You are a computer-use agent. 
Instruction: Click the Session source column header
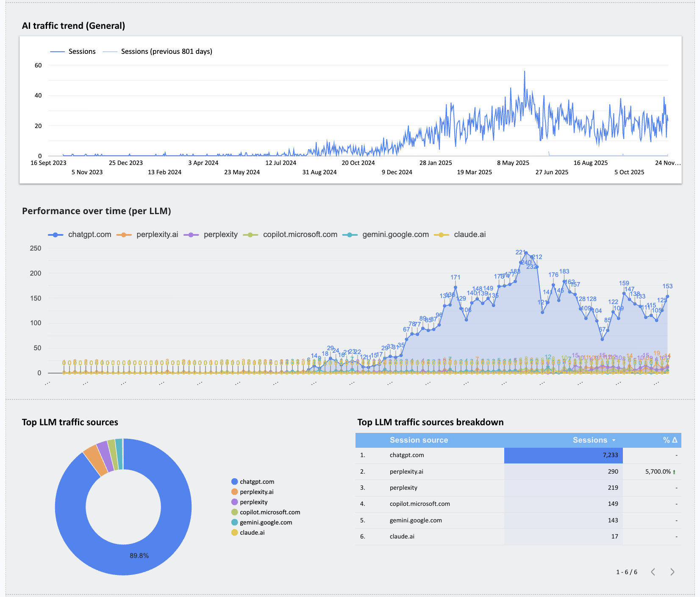[419, 440]
